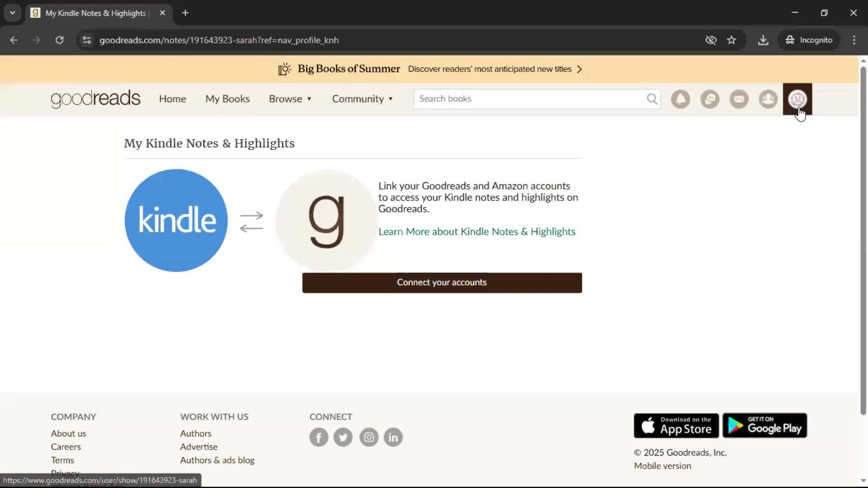Screen dimensions: 868x488
Task: Open My Books in the navigation
Action: pos(227,99)
